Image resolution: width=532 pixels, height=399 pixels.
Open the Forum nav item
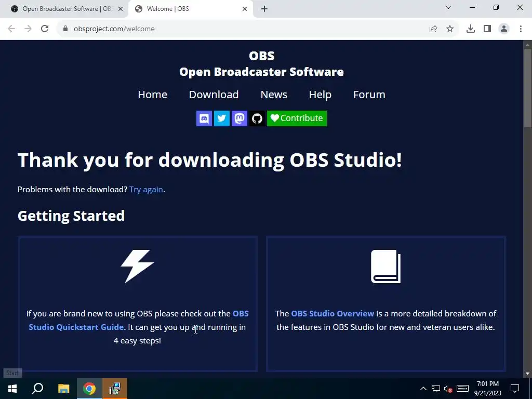point(369,95)
